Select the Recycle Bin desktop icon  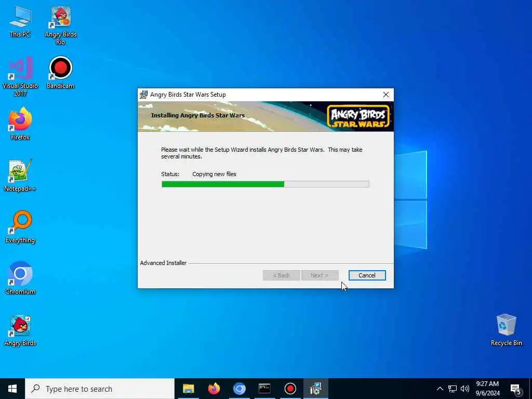pos(506,330)
